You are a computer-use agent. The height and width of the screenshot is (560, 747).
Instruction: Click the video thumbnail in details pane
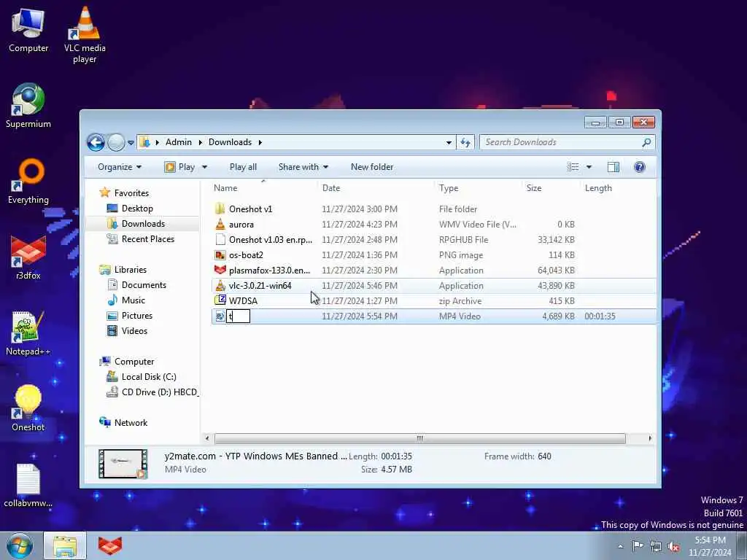[x=123, y=463]
